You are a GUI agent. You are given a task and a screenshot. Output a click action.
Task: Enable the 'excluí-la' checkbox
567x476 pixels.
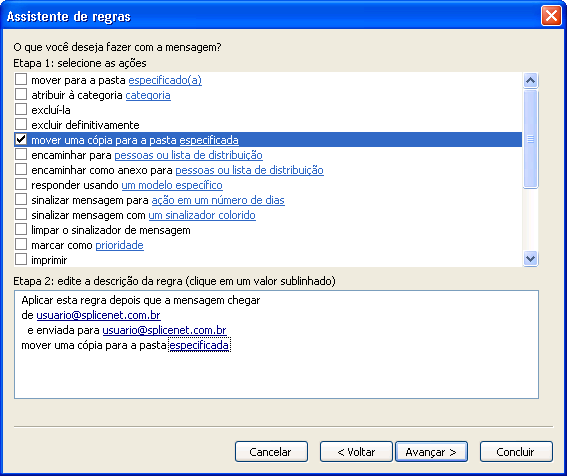(21, 109)
